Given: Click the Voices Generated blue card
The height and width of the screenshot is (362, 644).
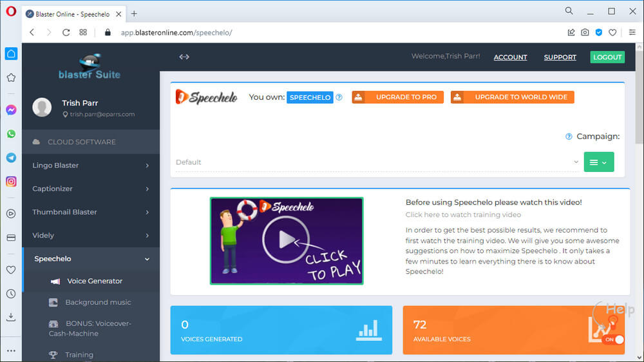Looking at the screenshot, I should 281,330.
